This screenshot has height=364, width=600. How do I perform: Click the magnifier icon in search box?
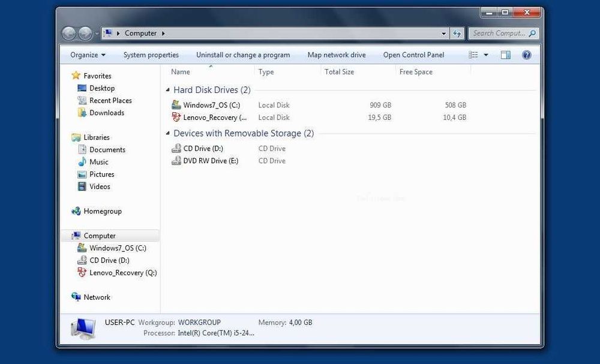[x=532, y=33]
